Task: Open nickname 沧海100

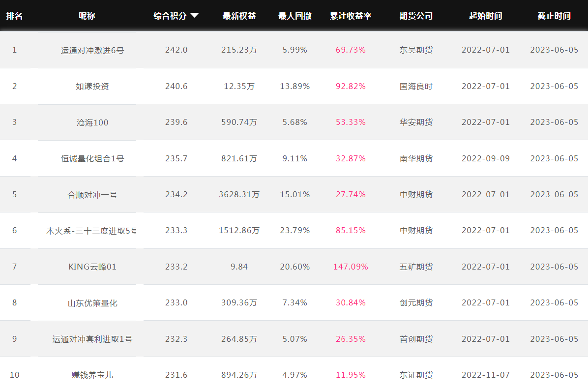Action: click(92, 122)
